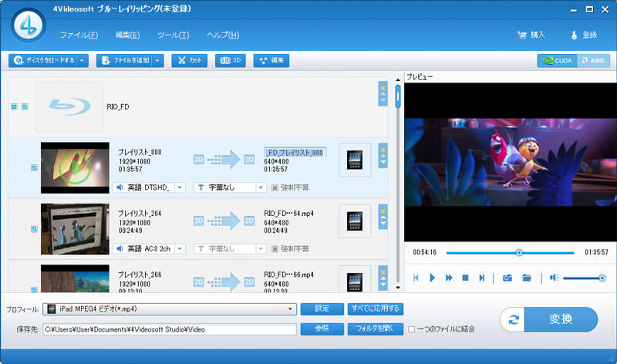The width and height of the screenshot is (617, 364).
Task: Adjust the preview playback progress slider
Action: 519,252
